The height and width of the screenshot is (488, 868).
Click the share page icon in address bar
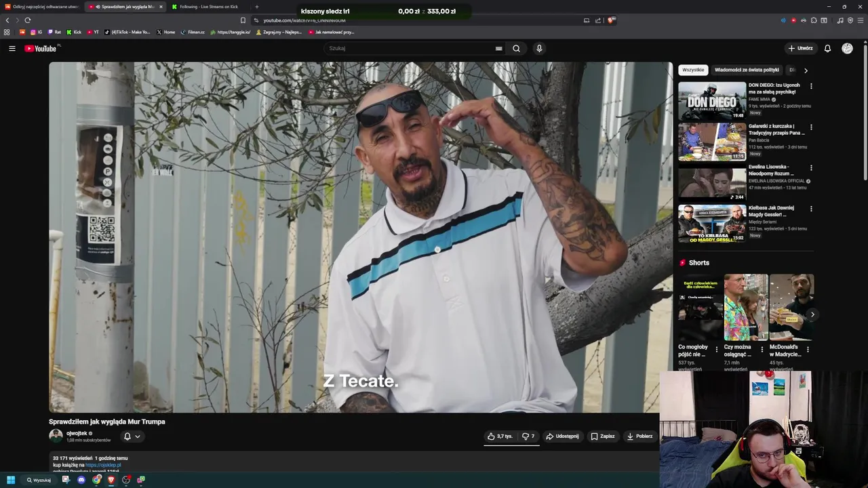pos(598,20)
